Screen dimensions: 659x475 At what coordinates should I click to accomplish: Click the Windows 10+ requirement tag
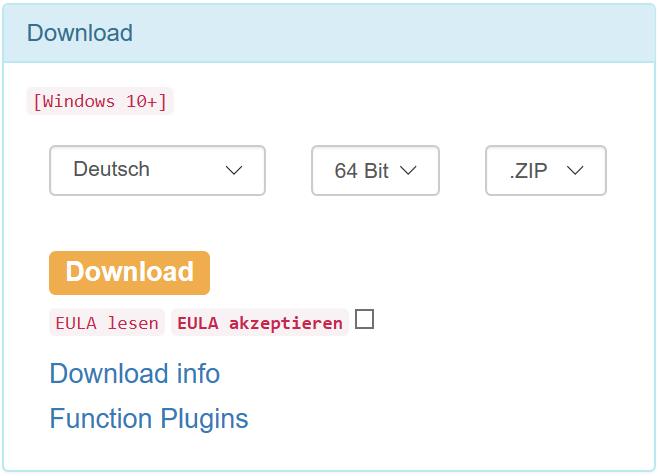point(100,102)
